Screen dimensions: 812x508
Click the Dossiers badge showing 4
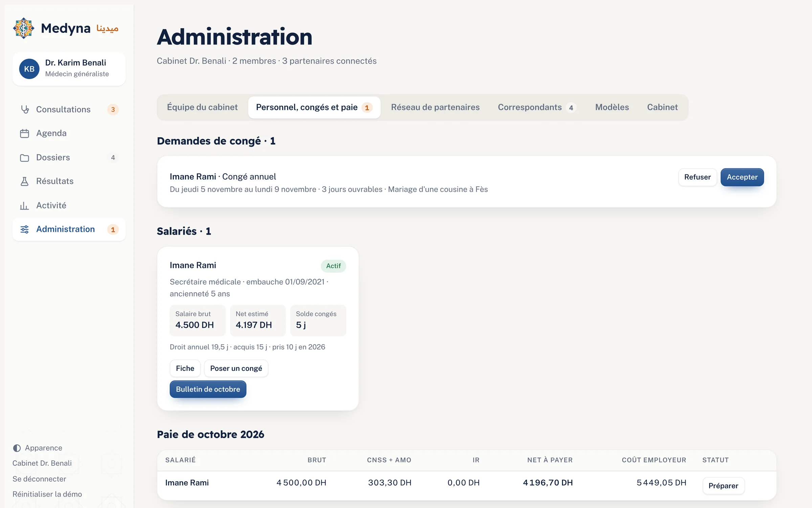coord(113,157)
